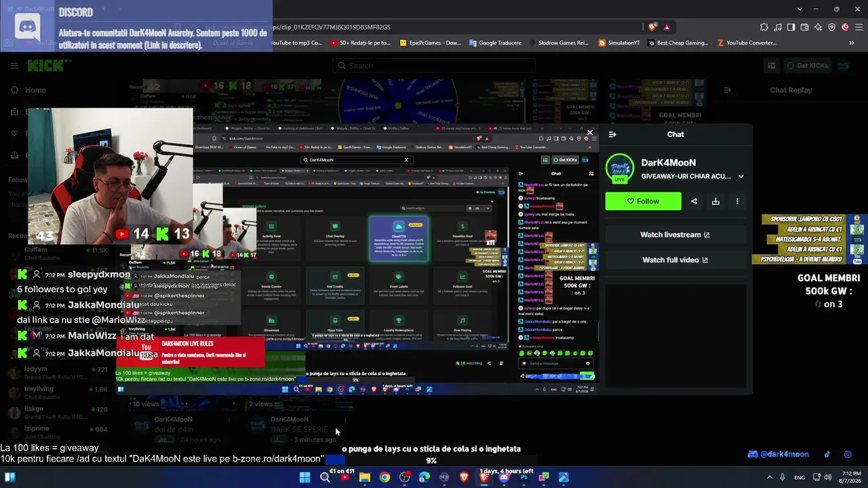Open the Watch livestream link
This screenshot has width=868, height=488.
(675, 235)
